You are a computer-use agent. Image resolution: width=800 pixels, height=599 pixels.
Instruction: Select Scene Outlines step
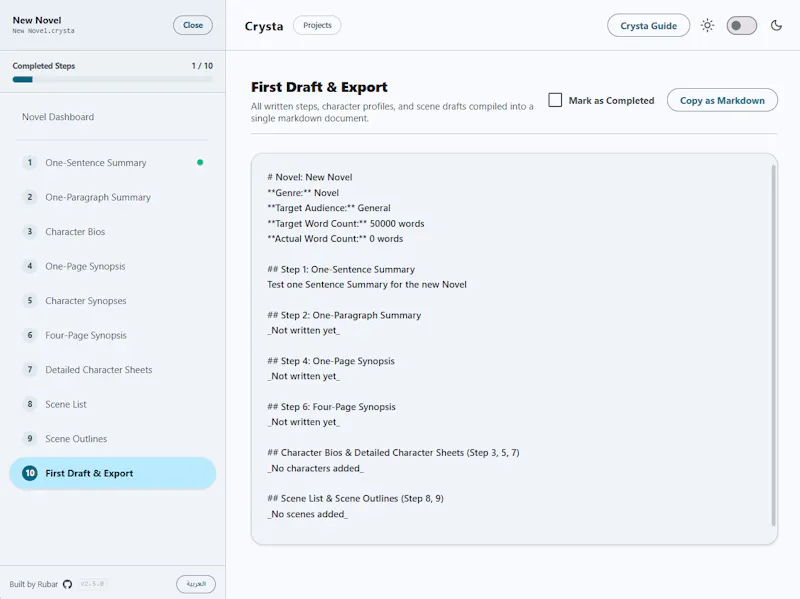click(113, 439)
